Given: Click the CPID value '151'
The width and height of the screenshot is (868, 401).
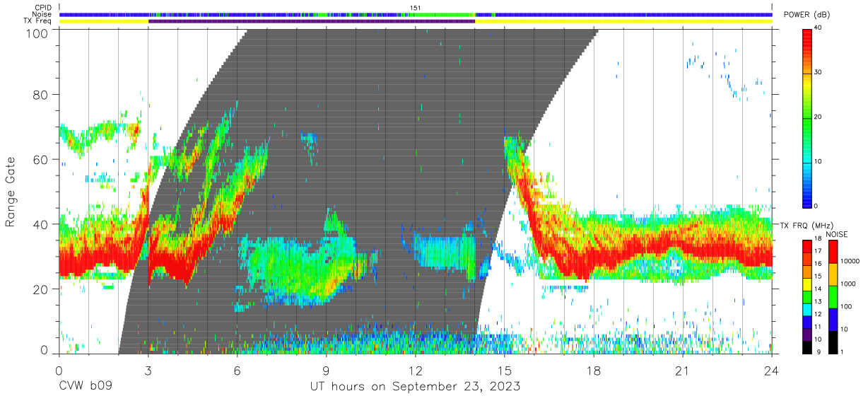Looking at the screenshot, I should click(416, 7).
